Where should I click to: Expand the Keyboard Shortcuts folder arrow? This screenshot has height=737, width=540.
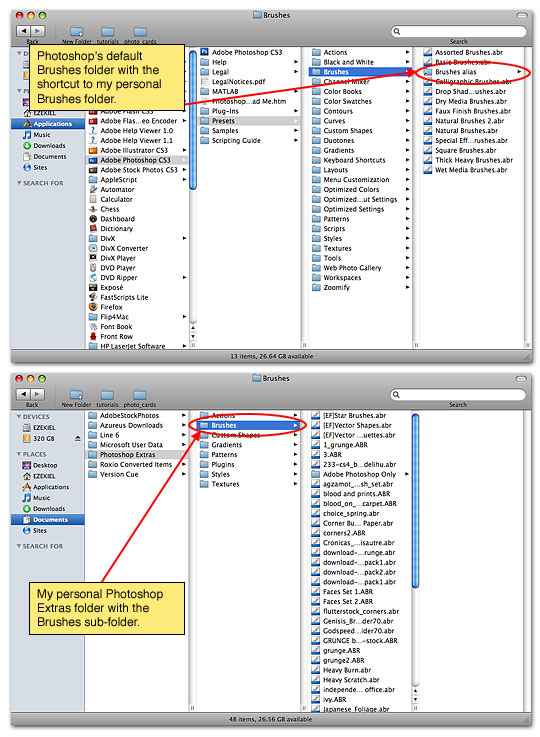(407, 160)
